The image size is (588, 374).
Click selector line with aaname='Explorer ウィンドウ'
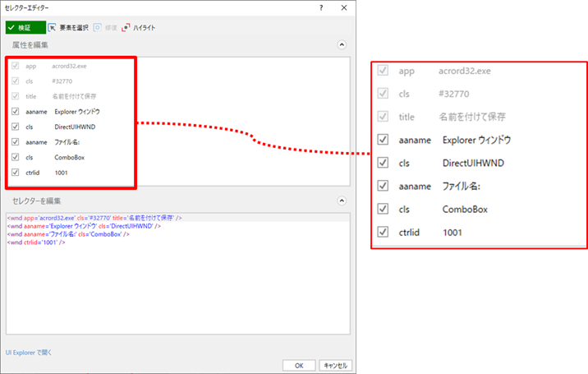click(84, 226)
